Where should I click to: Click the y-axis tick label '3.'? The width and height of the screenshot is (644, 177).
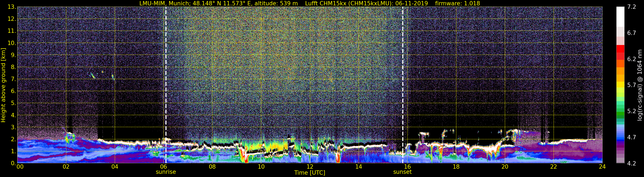point(13,127)
